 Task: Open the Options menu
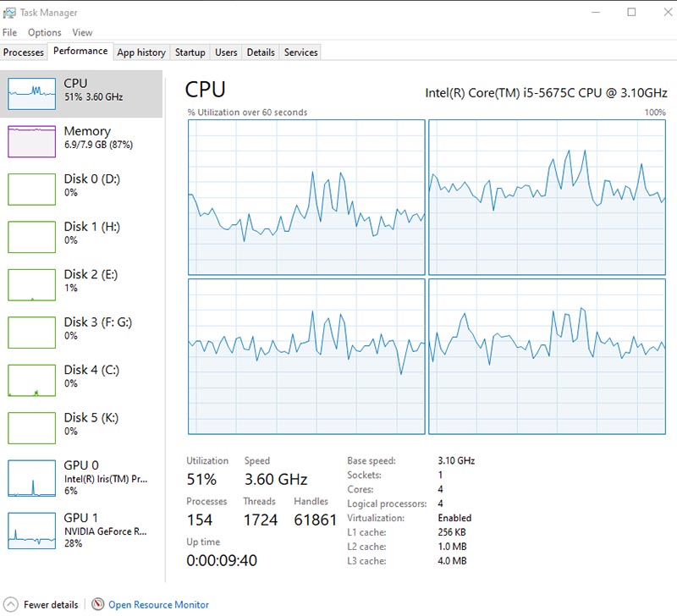(x=44, y=32)
